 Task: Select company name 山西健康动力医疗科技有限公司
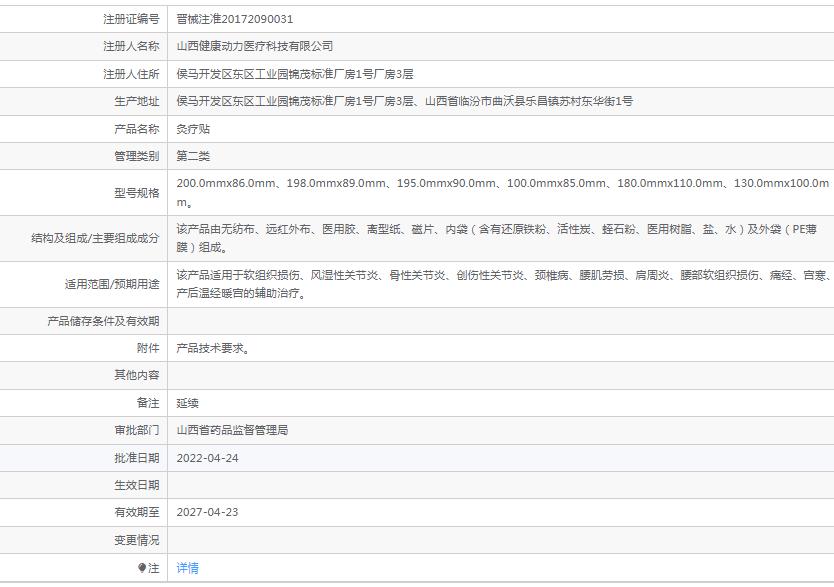pos(255,46)
